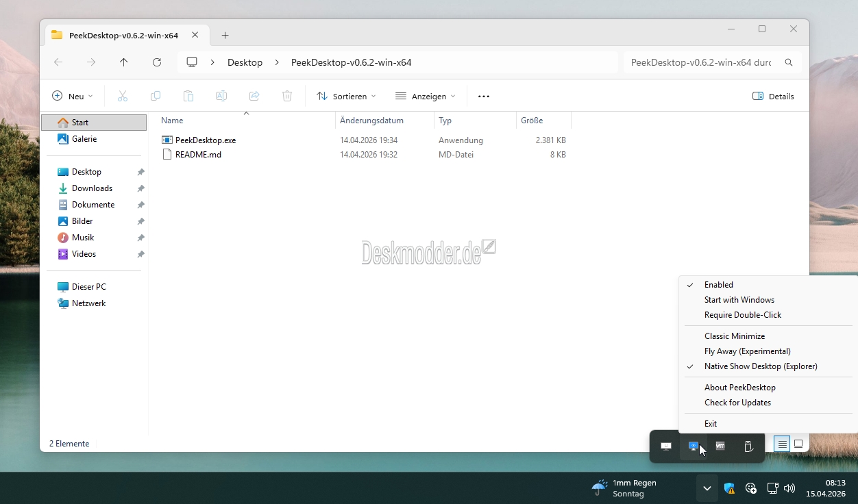Click the Up one level arrow

pyautogui.click(x=124, y=62)
